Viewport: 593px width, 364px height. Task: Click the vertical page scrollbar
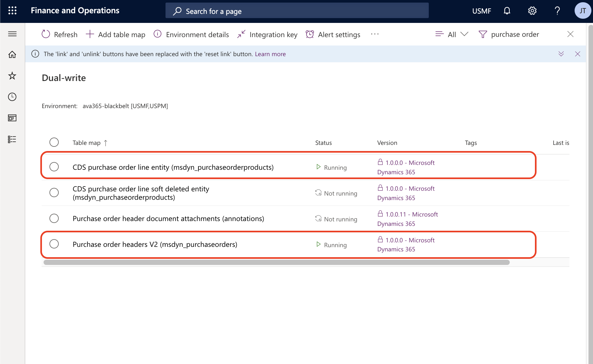pyautogui.click(x=590, y=194)
